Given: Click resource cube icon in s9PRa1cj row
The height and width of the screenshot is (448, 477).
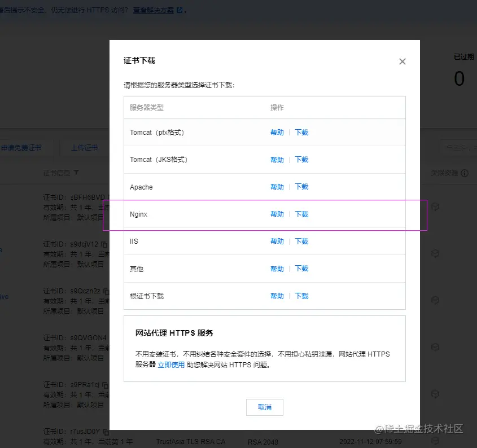Looking at the screenshot, I should (x=435, y=394).
